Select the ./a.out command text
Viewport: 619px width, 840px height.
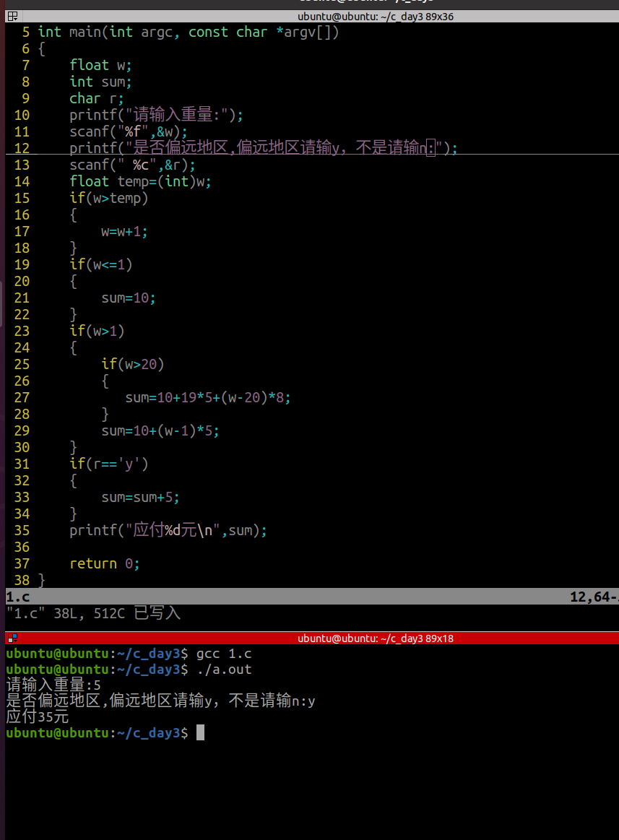click(x=225, y=669)
